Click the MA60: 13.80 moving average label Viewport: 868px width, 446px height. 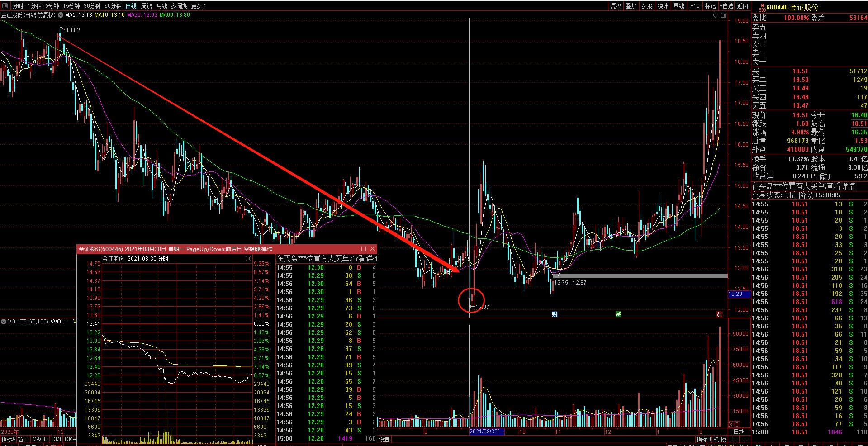175,15
